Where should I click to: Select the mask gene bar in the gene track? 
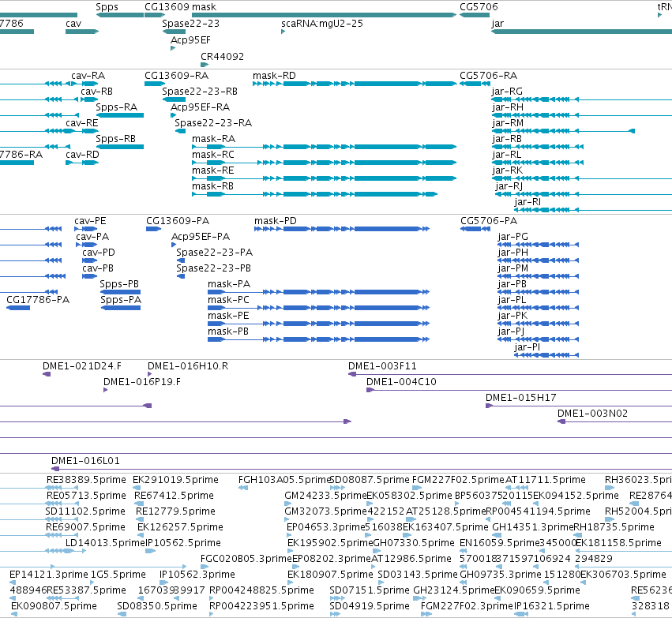325,15
